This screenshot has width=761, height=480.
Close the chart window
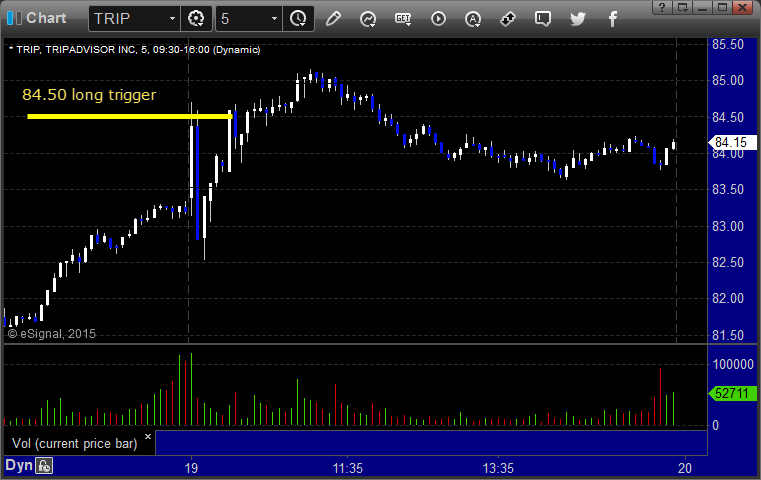point(743,7)
